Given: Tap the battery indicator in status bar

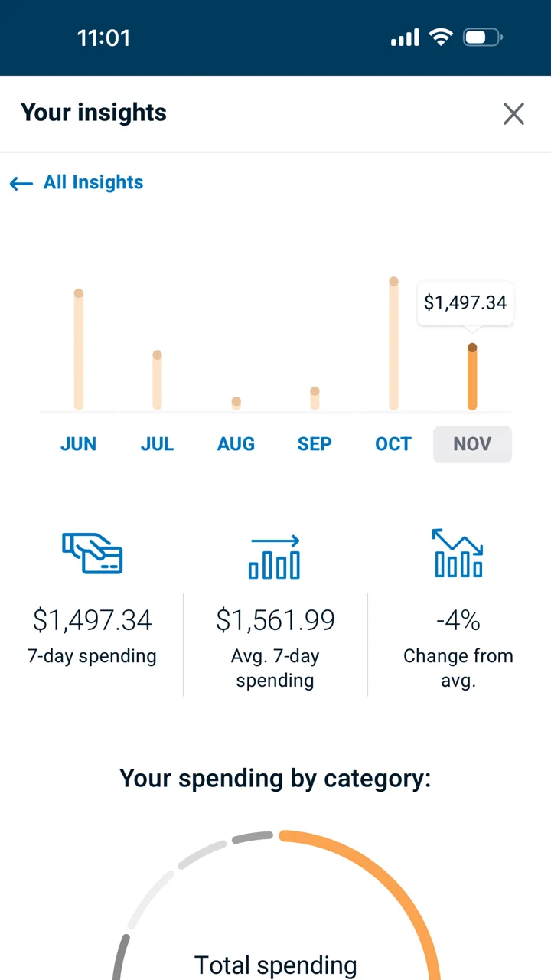Looking at the screenshot, I should pos(483,38).
